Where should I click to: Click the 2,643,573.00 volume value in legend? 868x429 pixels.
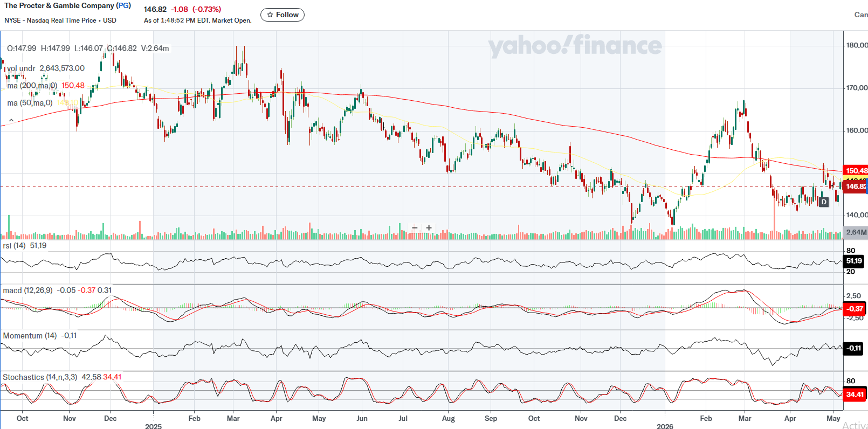(x=62, y=68)
